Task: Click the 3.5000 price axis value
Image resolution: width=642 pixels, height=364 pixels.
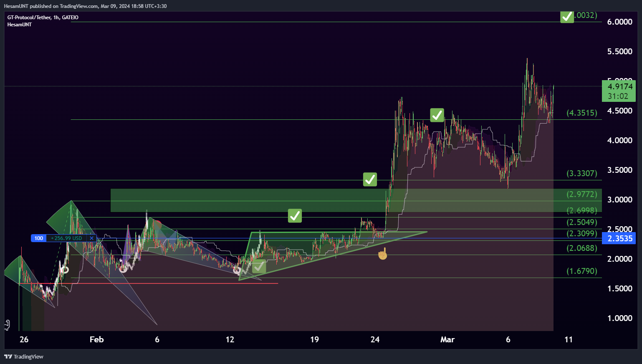Action: pyautogui.click(x=619, y=170)
